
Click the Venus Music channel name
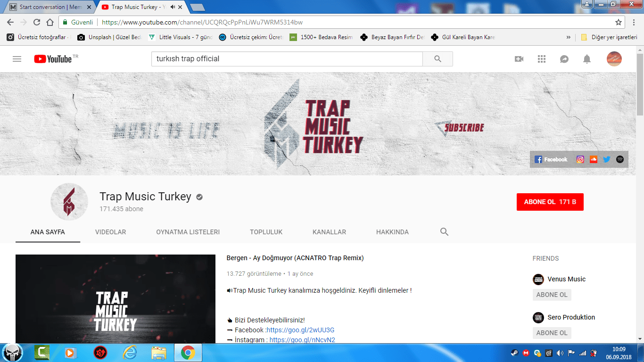[566, 279]
